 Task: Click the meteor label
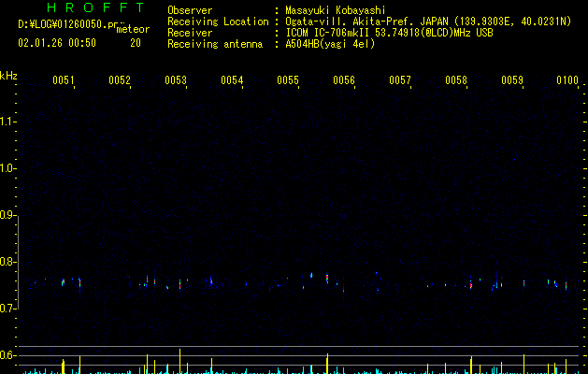pos(133,29)
